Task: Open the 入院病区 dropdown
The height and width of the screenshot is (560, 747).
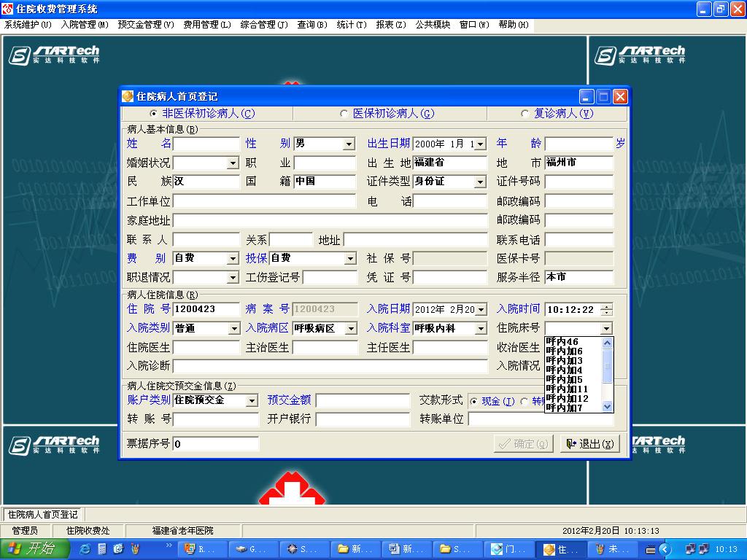Action: [x=352, y=329]
